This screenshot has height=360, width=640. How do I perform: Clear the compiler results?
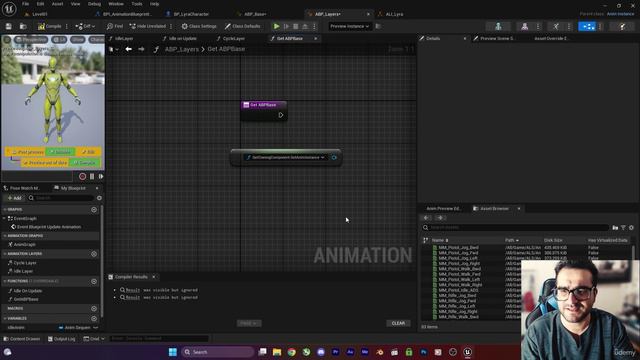(398, 323)
